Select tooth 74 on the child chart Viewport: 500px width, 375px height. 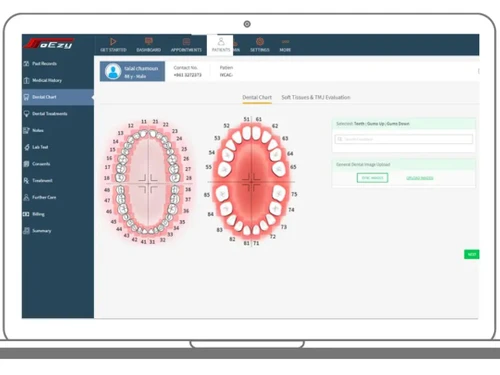coord(276,208)
